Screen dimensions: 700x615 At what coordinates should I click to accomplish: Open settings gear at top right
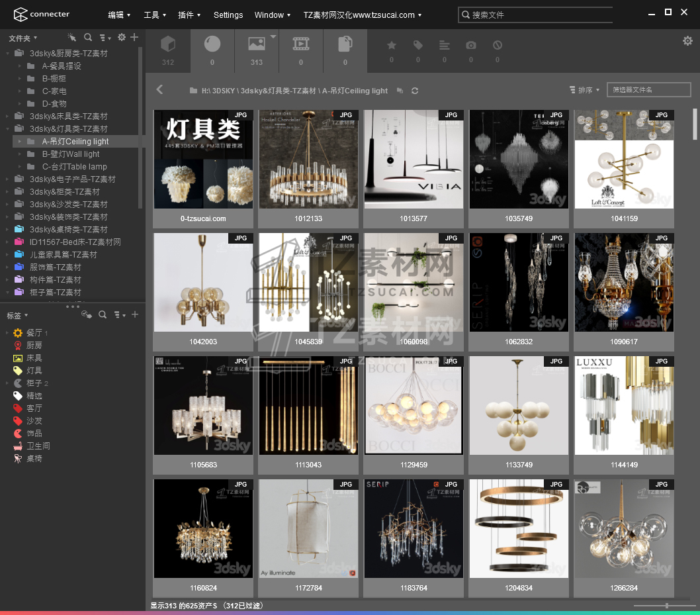pos(687,40)
